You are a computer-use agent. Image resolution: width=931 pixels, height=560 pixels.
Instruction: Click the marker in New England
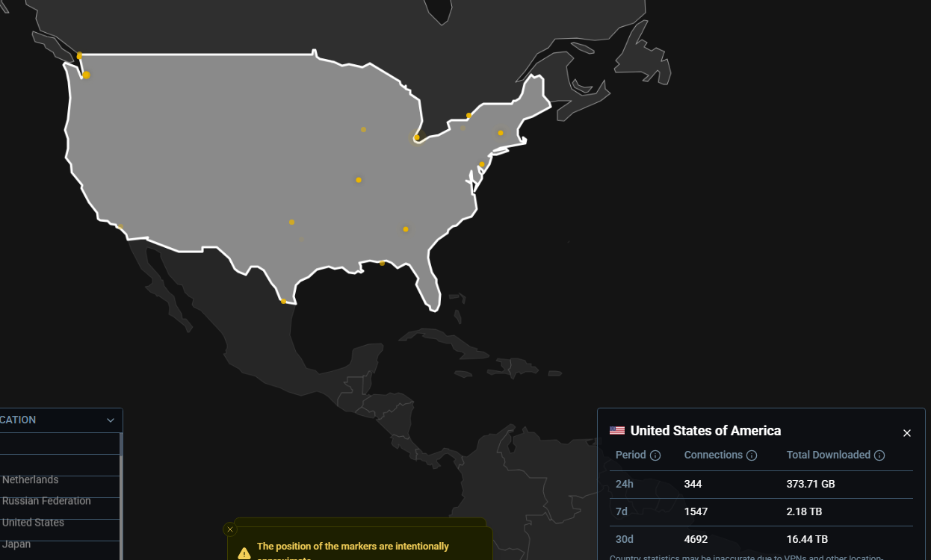click(x=501, y=133)
